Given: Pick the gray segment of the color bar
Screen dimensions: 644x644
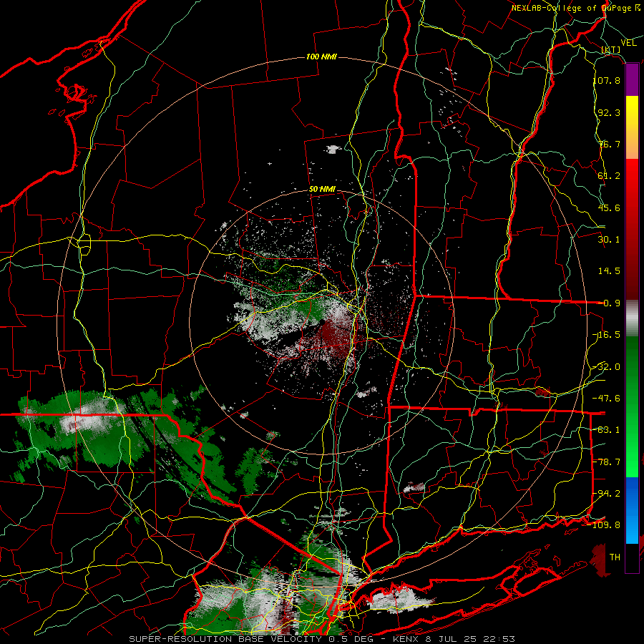Looking at the screenshot, I should click(632, 318).
